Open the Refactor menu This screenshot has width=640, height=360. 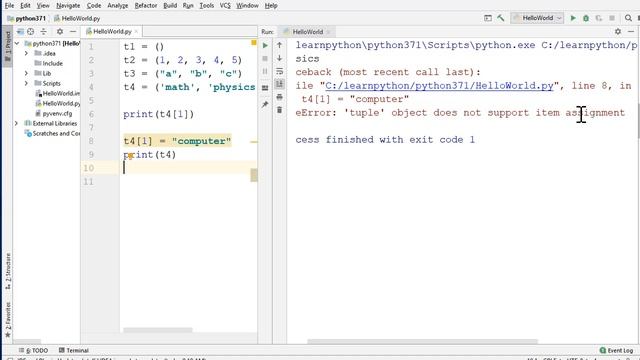(146, 5)
